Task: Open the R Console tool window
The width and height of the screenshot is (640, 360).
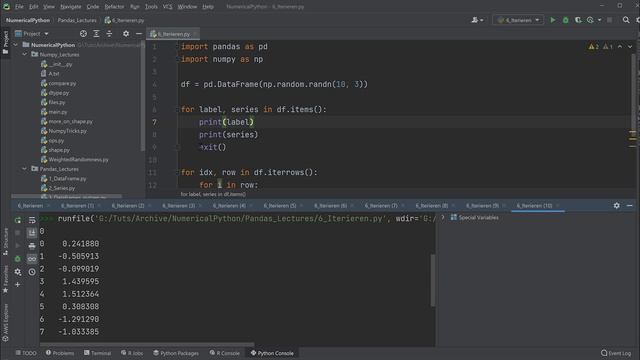Action: pos(224,353)
